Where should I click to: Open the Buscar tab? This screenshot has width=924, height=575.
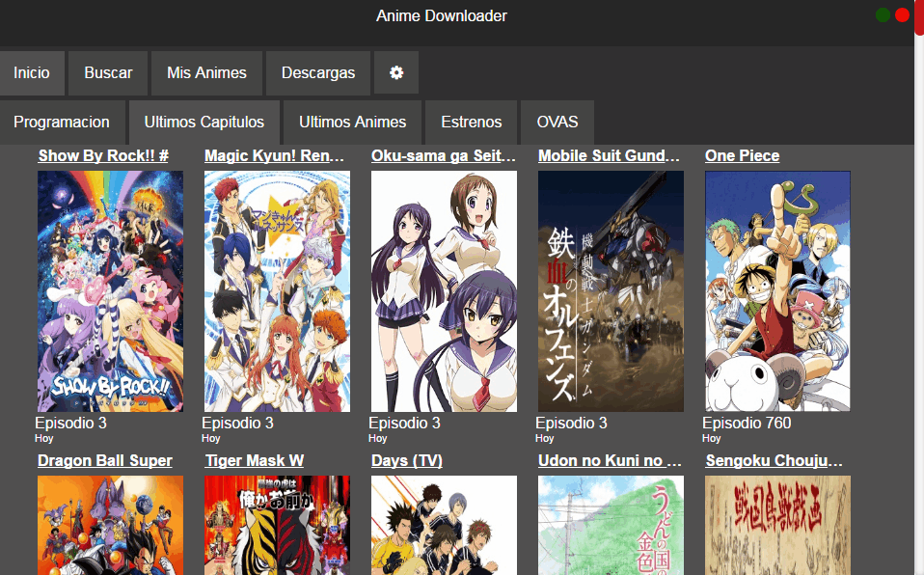[108, 72]
